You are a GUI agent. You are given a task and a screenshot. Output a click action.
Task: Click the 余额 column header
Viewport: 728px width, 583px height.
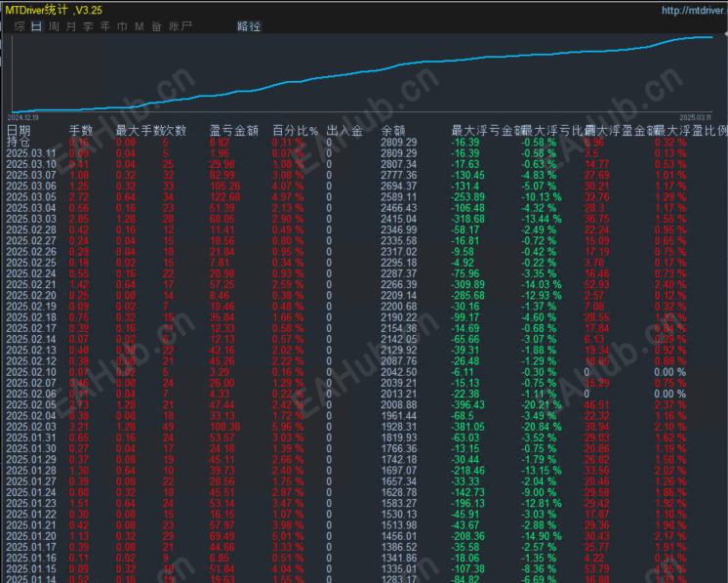(392, 131)
